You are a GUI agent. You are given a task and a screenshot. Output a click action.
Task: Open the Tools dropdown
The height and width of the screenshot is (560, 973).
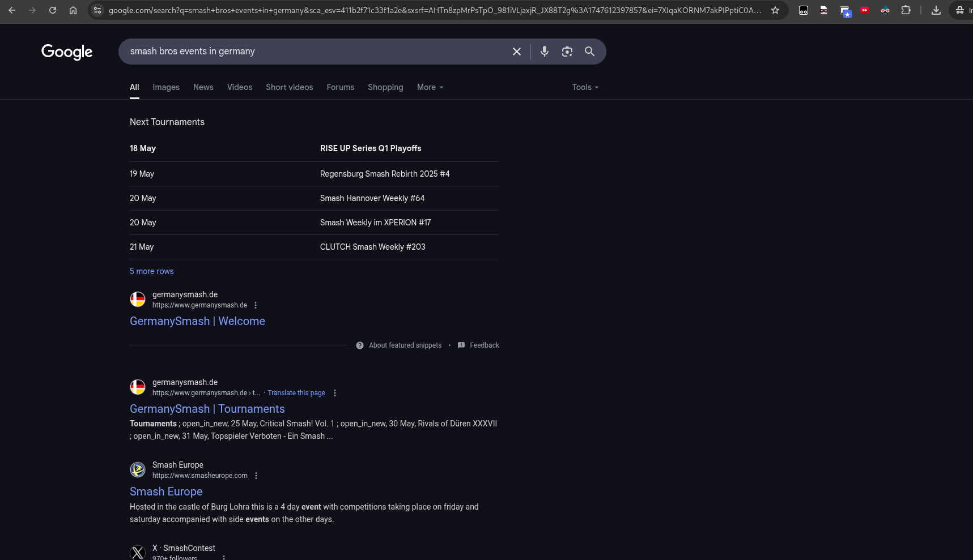(585, 87)
